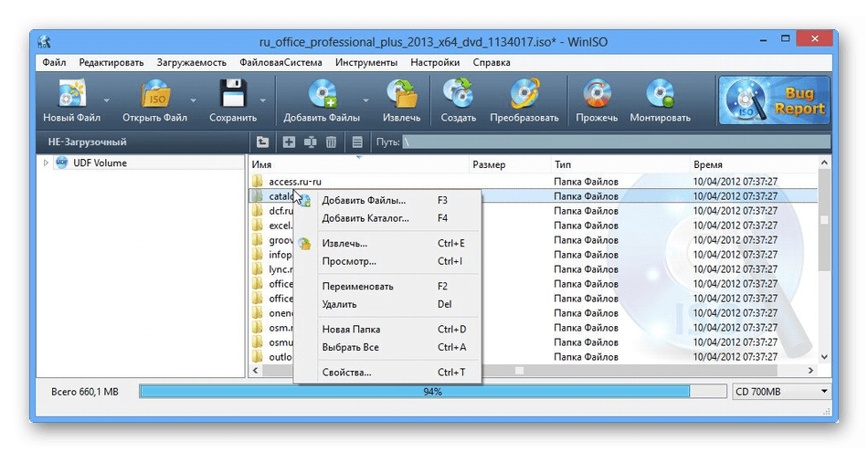Viewport: 868px width, 452px height.
Task: Click the 94% capacity progress bar
Action: click(x=432, y=392)
